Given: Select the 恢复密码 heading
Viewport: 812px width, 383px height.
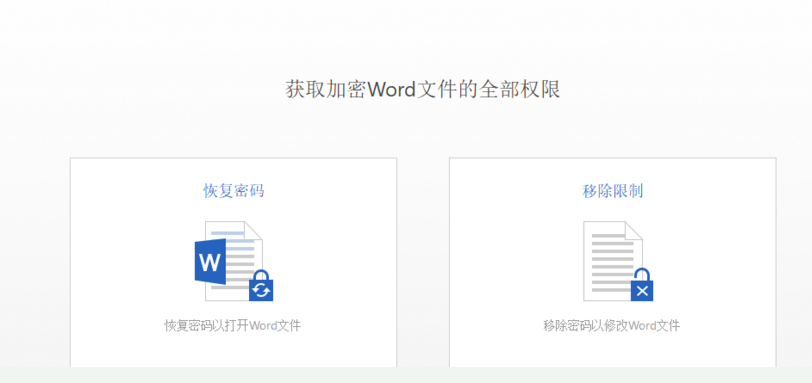Looking at the screenshot, I should (x=234, y=191).
